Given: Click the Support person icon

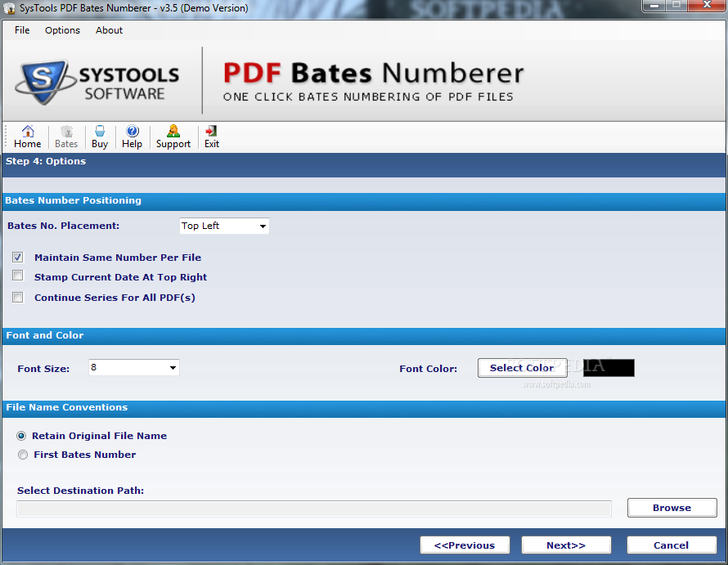Looking at the screenshot, I should [x=173, y=132].
